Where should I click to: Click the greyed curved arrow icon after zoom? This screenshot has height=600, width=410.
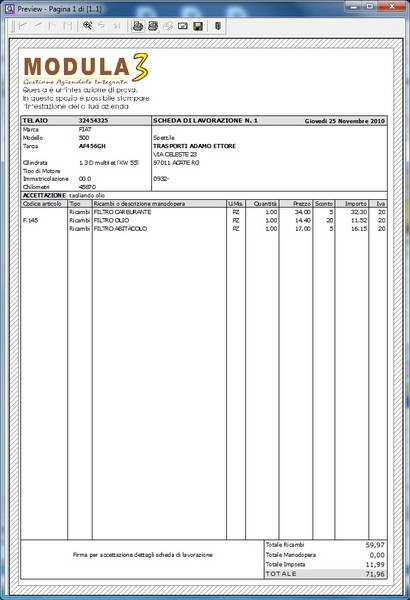coord(101,26)
